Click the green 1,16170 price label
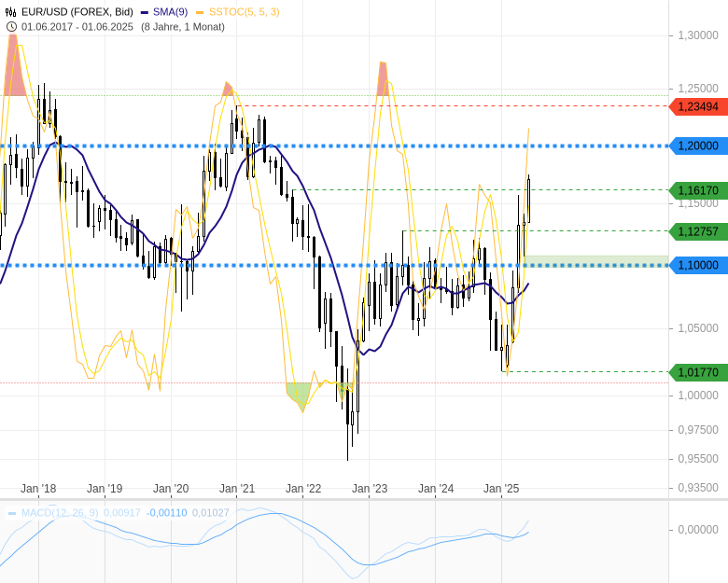This screenshot has width=728, height=583. tap(698, 190)
